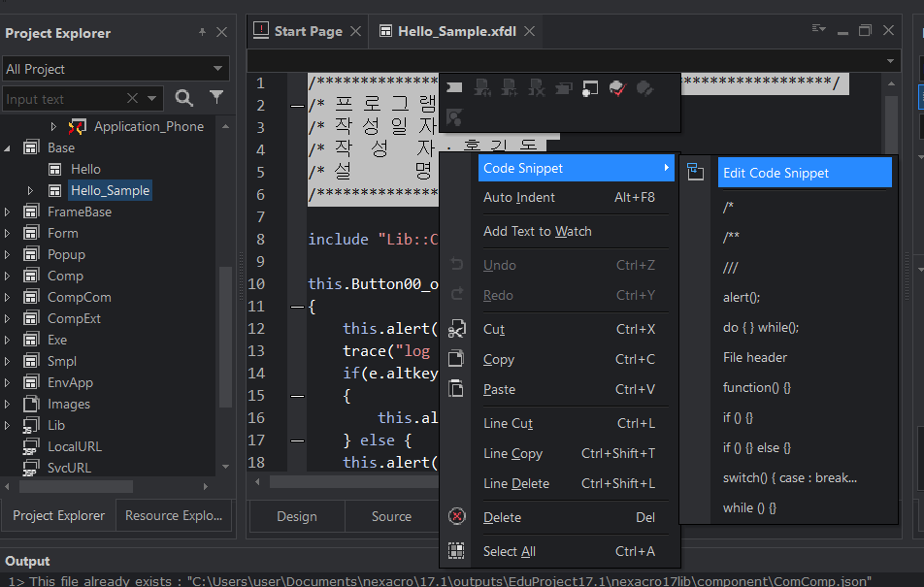Click the Input text search field
Viewport: 924px width, 587px height.
coord(64,99)
